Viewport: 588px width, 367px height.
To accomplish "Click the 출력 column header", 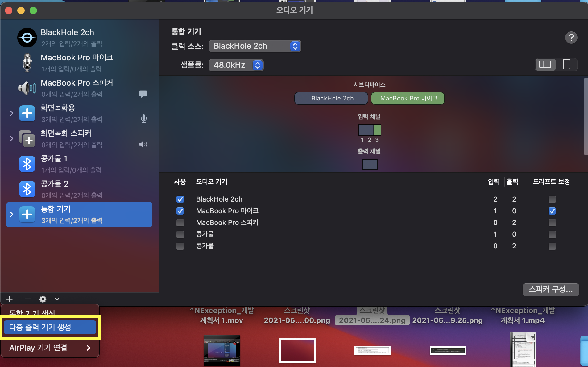I will tap(512, 181).
